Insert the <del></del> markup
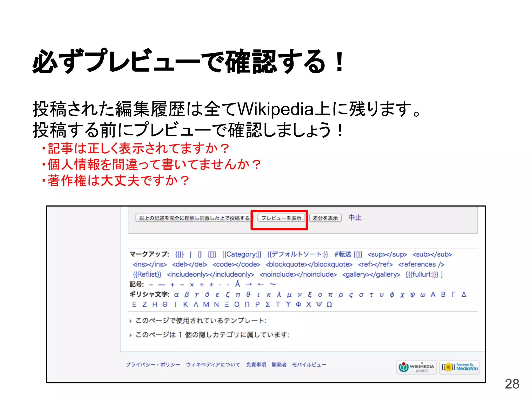Viewport: 532px width, 399px height. pyautogui.click(x=190, y=264)
